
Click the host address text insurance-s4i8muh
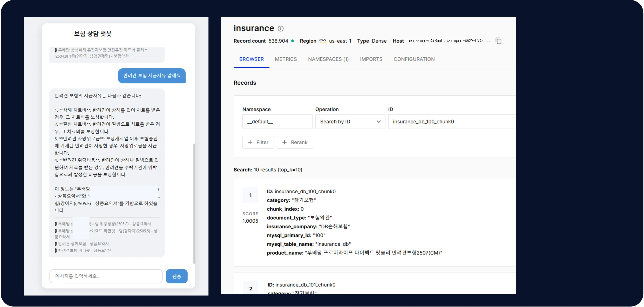coord(448,41)
